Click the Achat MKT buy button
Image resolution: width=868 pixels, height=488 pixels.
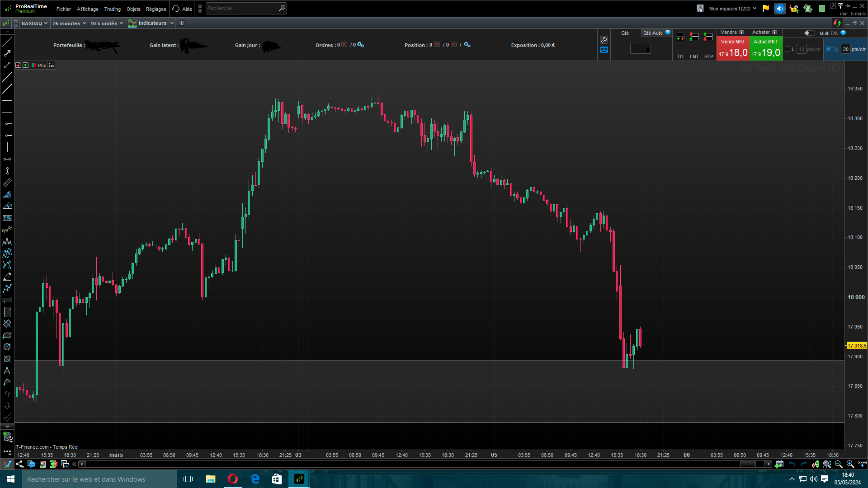coord(766,49)
